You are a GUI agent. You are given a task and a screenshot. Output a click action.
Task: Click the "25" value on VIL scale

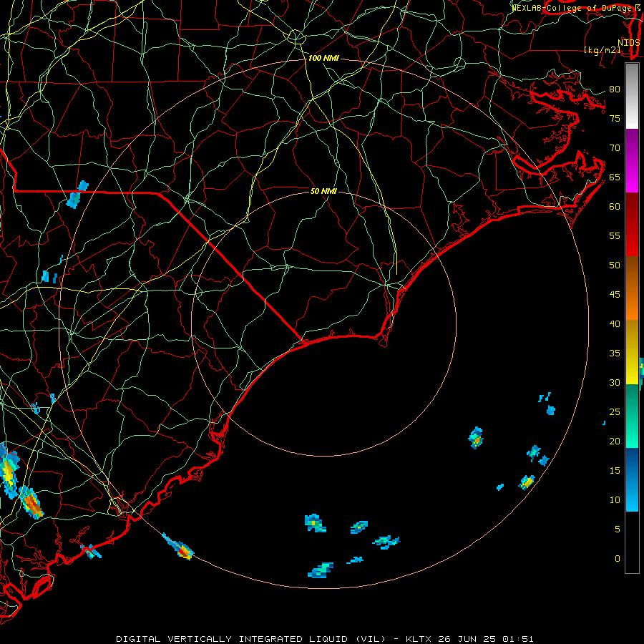coord(615,412)
